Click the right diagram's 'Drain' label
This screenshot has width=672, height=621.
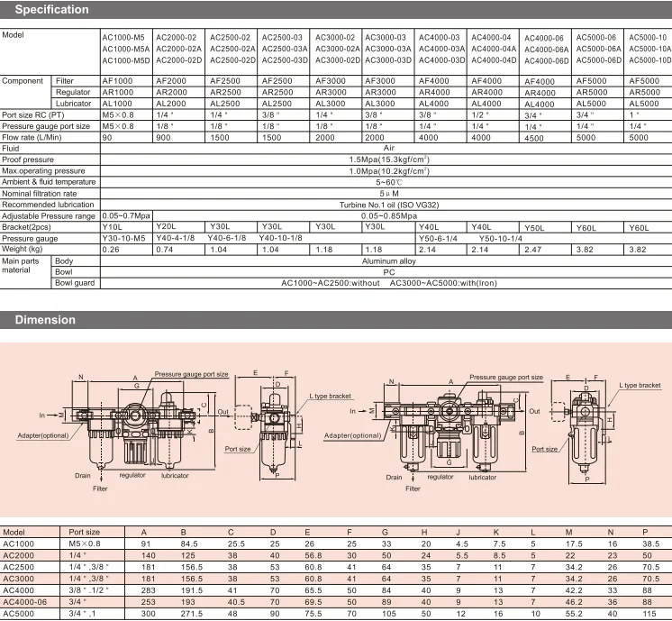tap(394, 477)
